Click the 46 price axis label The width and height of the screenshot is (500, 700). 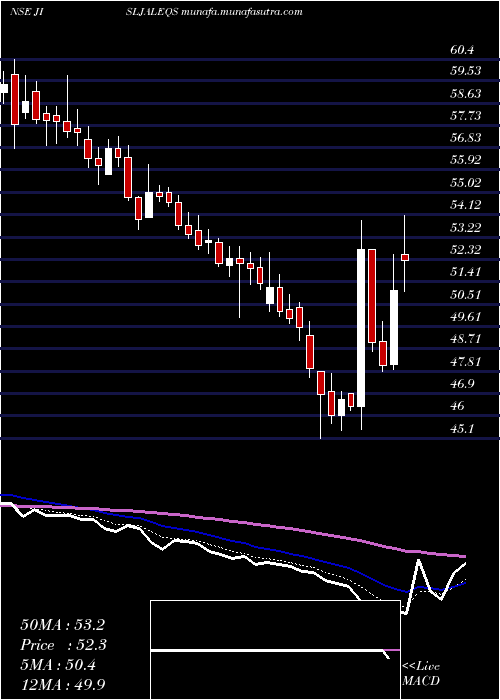458,406
